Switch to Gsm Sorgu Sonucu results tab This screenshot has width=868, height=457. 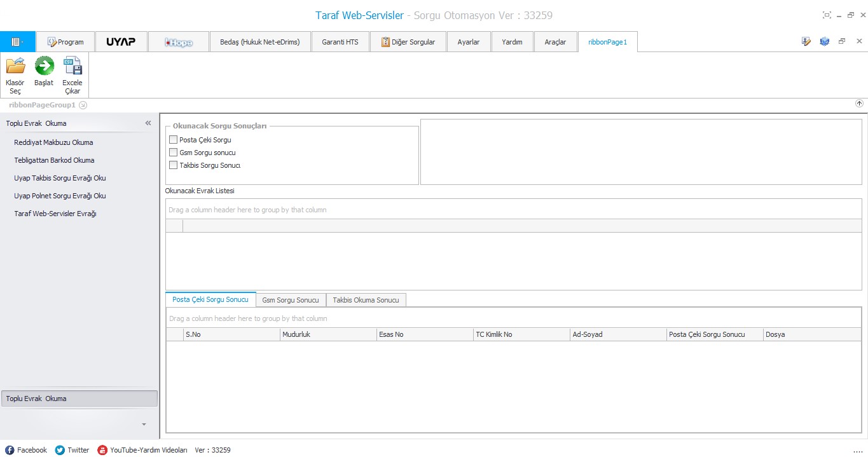point(291,300)
